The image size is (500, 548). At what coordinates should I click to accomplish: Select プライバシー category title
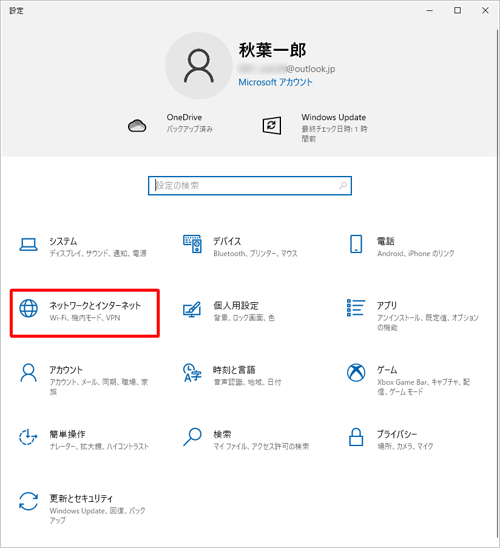coord(397,434)
